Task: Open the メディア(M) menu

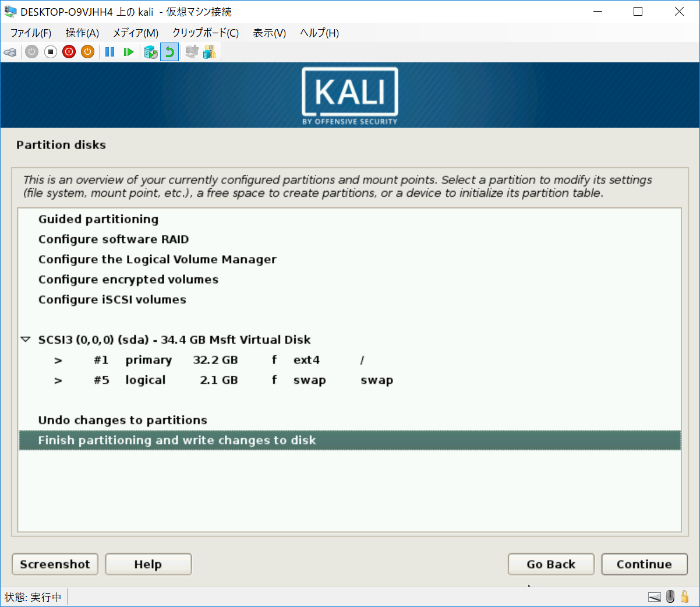Action: point(135,33)
